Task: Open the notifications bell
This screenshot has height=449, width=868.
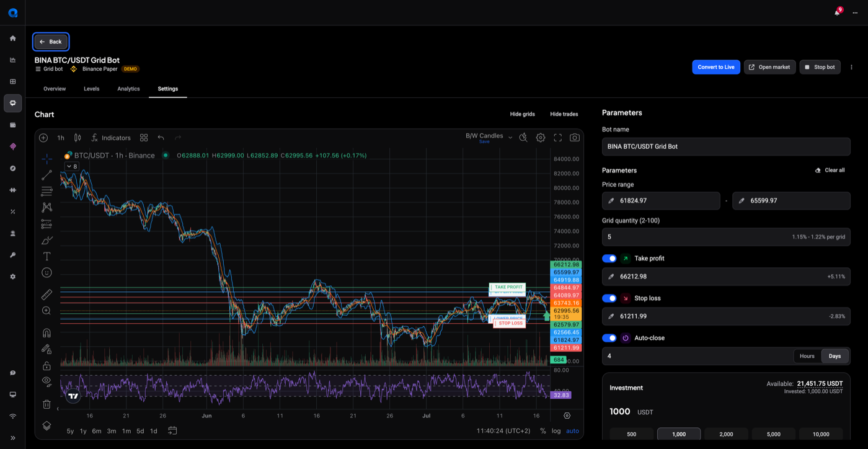Action: pyautogui.click(x=838, y=12)
